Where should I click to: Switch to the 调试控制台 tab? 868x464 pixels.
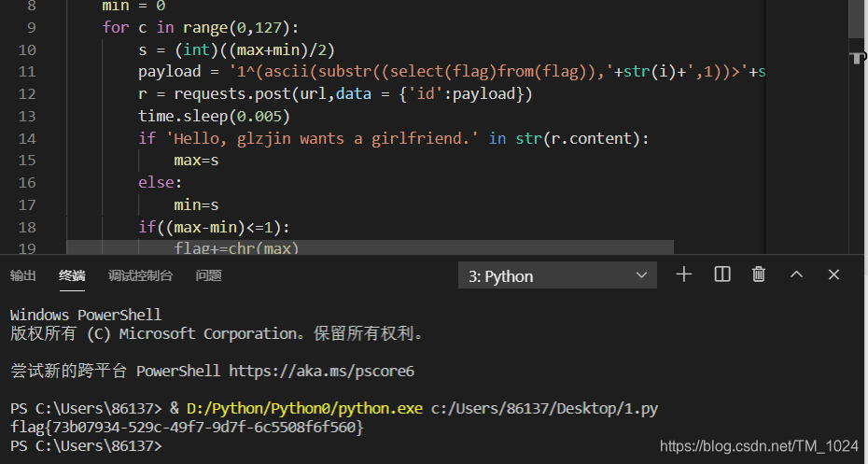pyautogui.click(x=140, y=275)
